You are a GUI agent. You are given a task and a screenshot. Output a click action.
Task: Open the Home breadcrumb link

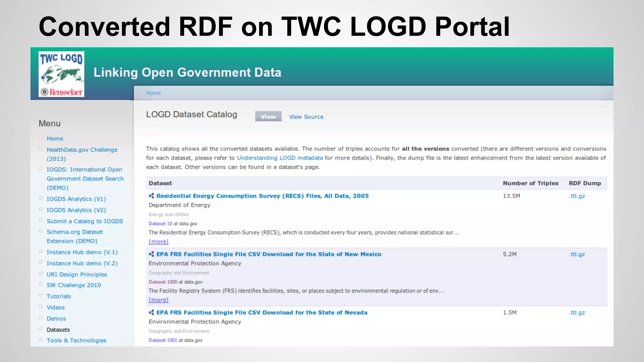[153, 93]
